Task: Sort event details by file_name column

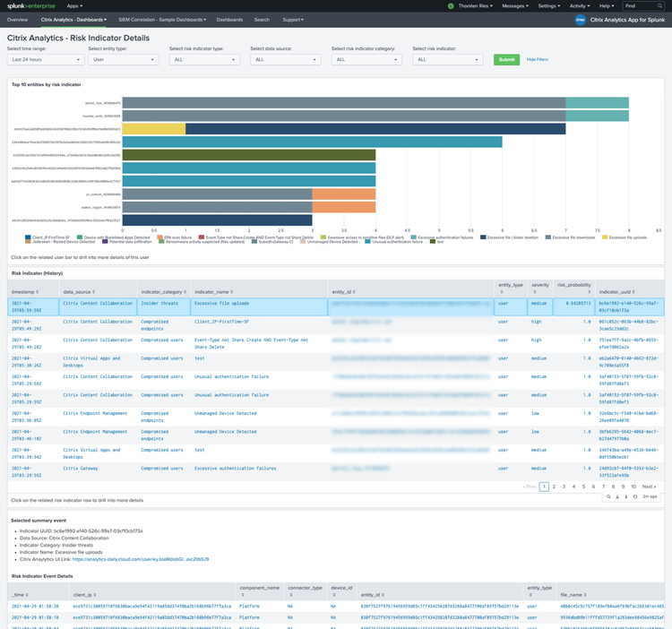Action: tap(573, 595)
